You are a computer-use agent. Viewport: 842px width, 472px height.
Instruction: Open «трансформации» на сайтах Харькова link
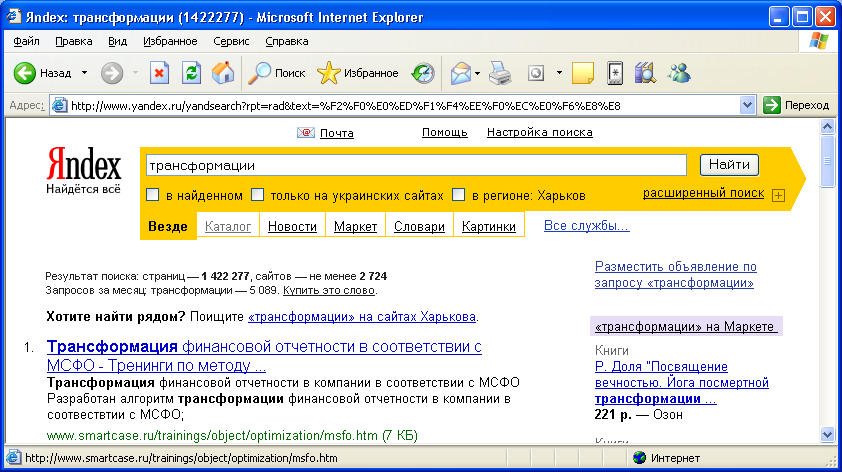(x=362, y=317)
